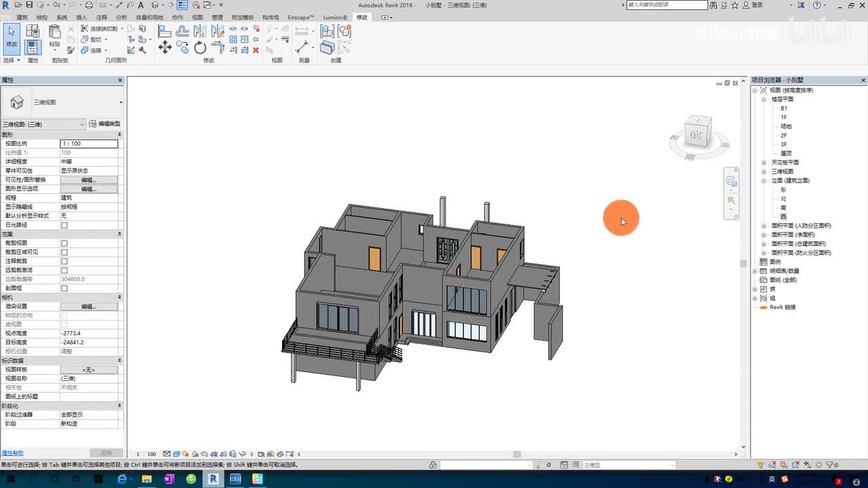Screen dimensions: 868x488
Task: Click the ViewCube front face
Action: click(696, 135)
